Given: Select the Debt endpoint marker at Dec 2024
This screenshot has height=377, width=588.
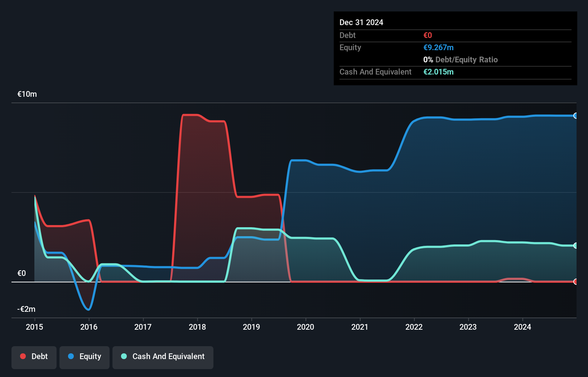Looking at the screenshot, I should pyautogui.click(x=576, y=282).
